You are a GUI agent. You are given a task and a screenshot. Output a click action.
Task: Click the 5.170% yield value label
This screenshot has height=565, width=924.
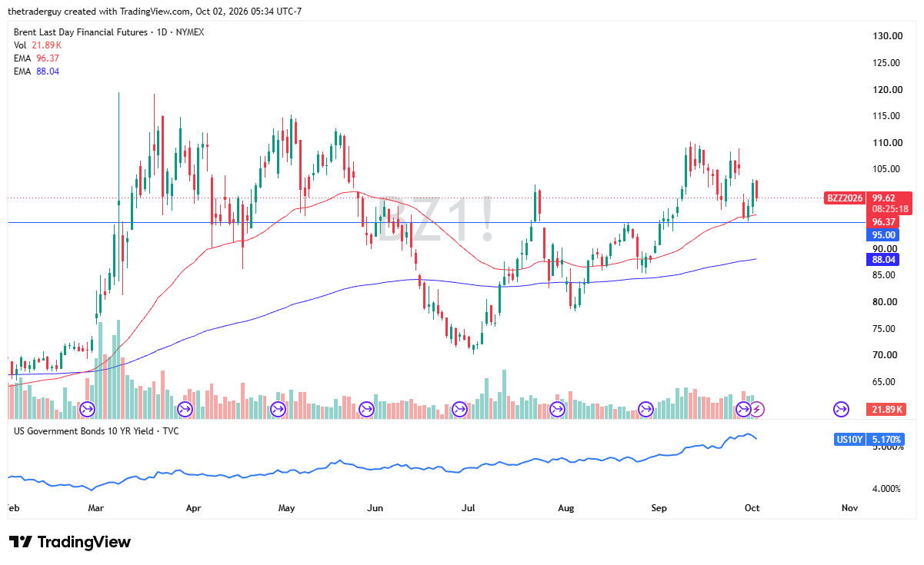886,440
